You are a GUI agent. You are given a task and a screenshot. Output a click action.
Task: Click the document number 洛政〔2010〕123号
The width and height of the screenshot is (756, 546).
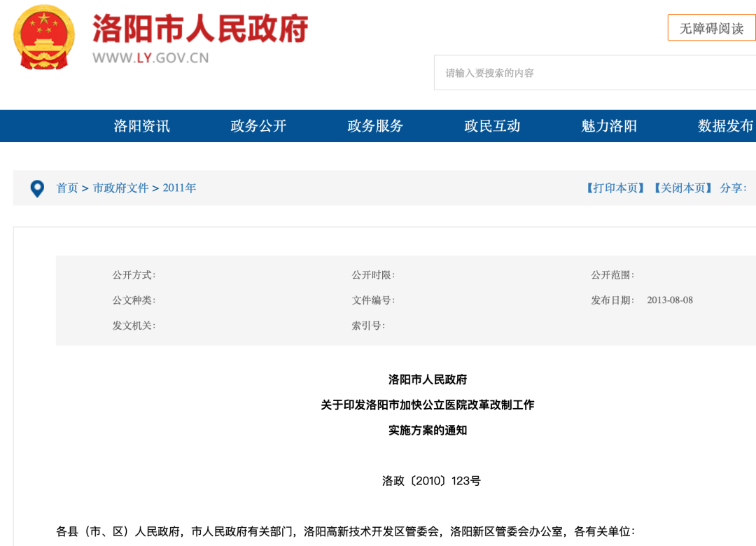click(431, 481)
